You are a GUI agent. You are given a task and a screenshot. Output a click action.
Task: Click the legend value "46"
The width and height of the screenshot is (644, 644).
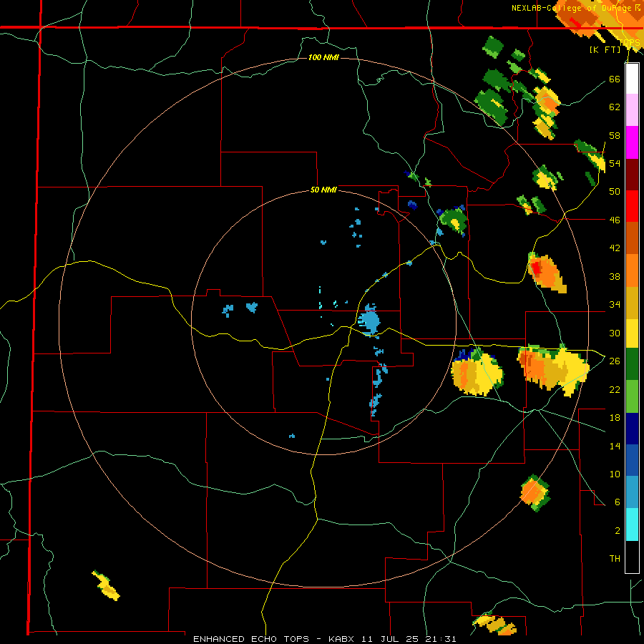point(615,220)
